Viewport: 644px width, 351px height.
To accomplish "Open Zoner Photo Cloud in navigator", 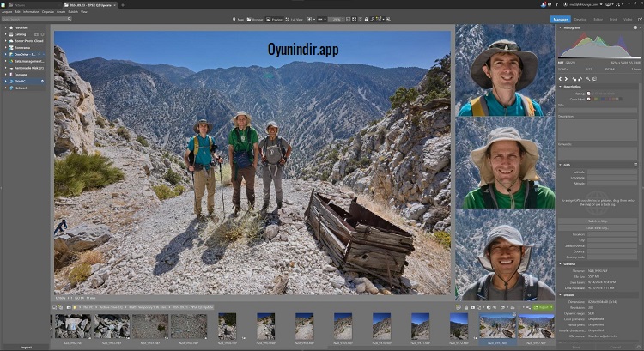I will (28, 41).
